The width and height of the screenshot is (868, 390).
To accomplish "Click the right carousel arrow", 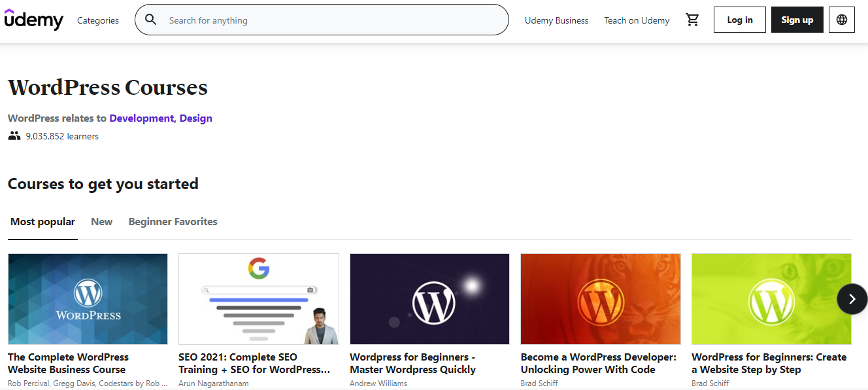I will [852, 298].
